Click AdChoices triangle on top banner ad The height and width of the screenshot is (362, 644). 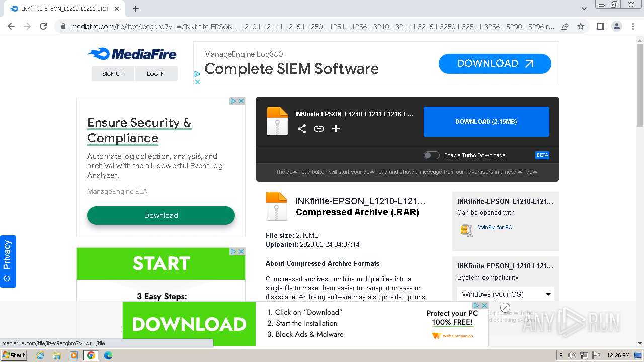[197, 75]
